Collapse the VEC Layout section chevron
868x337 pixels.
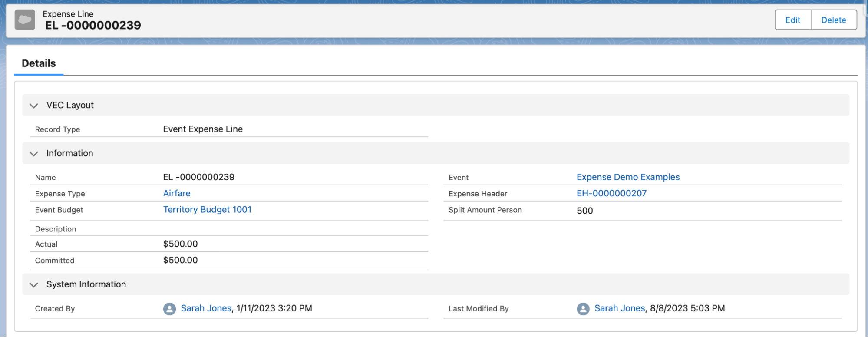coord(34,106)
